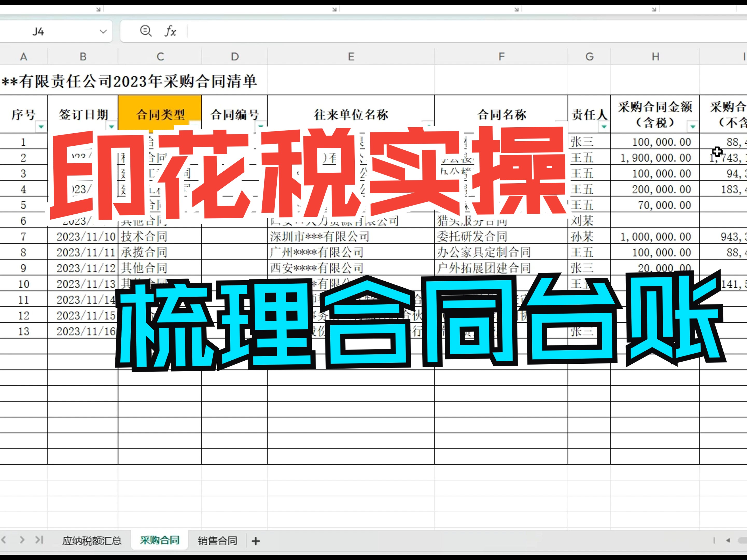
Task: Open filter dropdown for 责任人 column
Action: pos(604,127)
